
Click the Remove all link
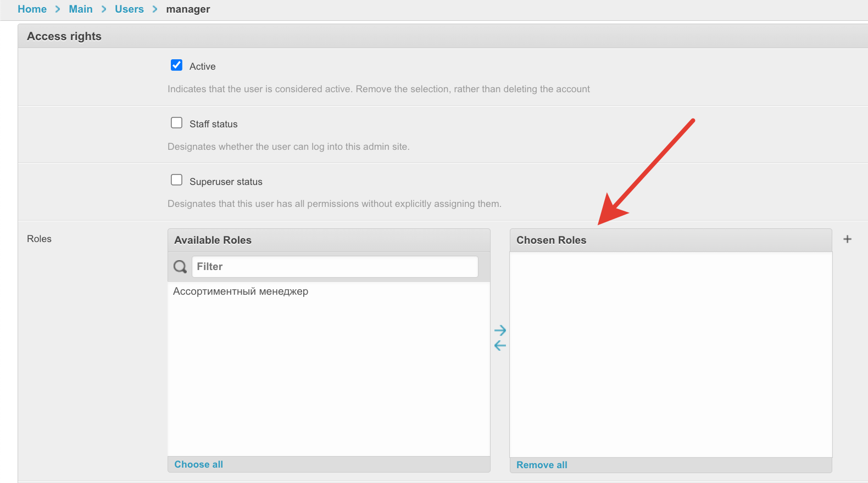542,465
